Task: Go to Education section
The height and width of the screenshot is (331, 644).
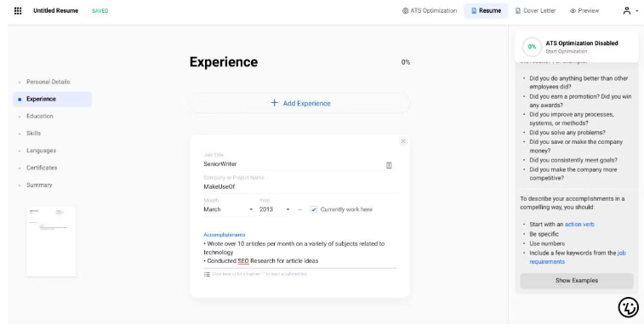Action: (x=40, y=117)
